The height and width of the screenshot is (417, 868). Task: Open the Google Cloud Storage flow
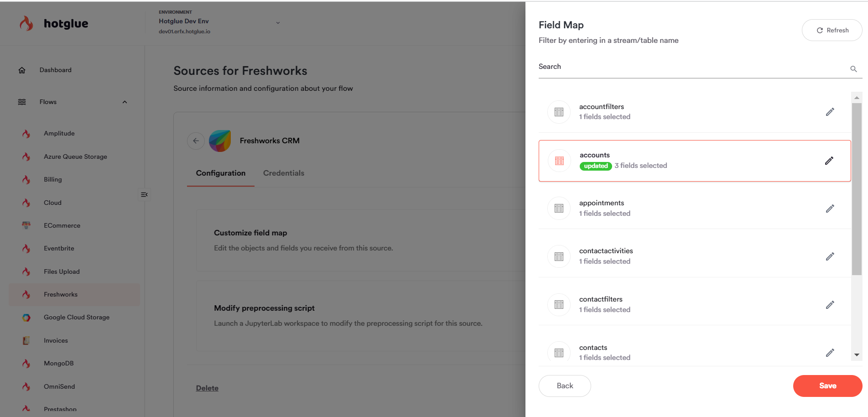pos(76,318)
